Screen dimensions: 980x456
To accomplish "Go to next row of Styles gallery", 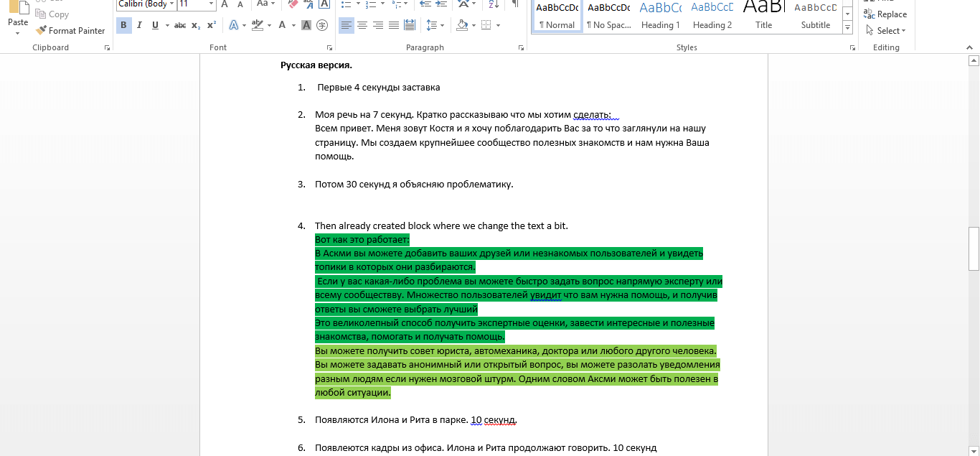I will pyautogui.click(x=847, y=15).
